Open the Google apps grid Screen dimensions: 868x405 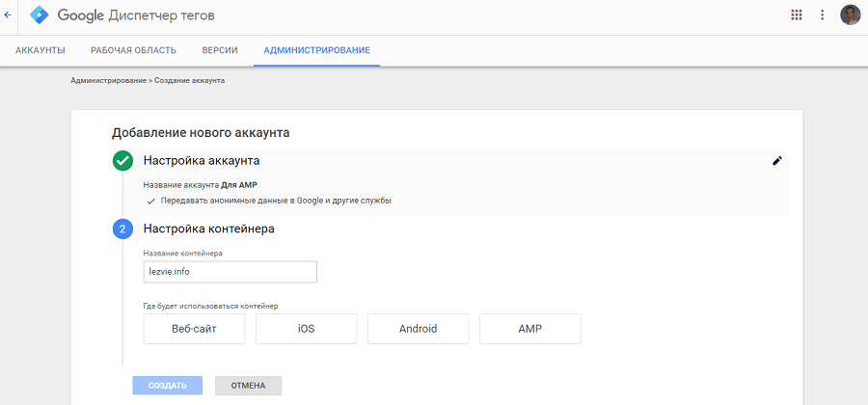pyautogui.click(x=797, y=15)
